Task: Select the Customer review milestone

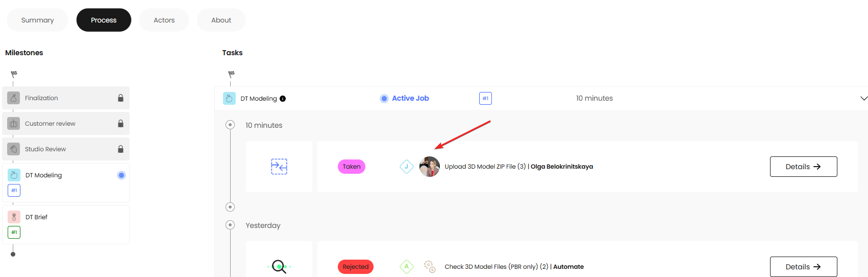Action: click(x=66, y=123)
